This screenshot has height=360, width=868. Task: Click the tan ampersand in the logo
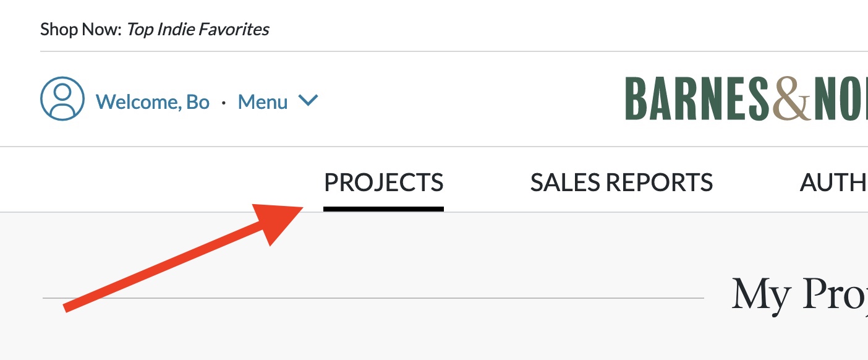(791, 99)
